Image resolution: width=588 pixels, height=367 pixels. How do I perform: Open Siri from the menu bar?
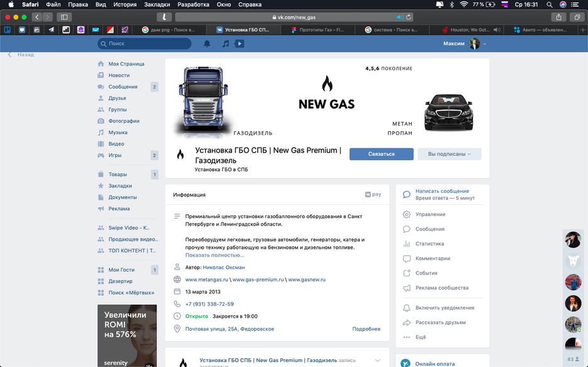pos(563,4)
